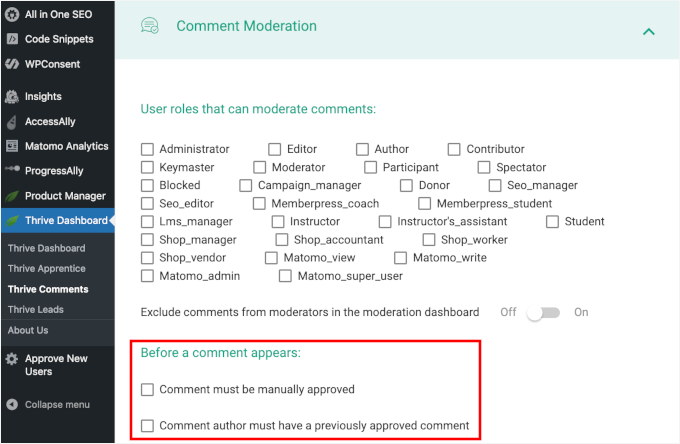Collapse the WordPress admin menu

coord(56,405)
